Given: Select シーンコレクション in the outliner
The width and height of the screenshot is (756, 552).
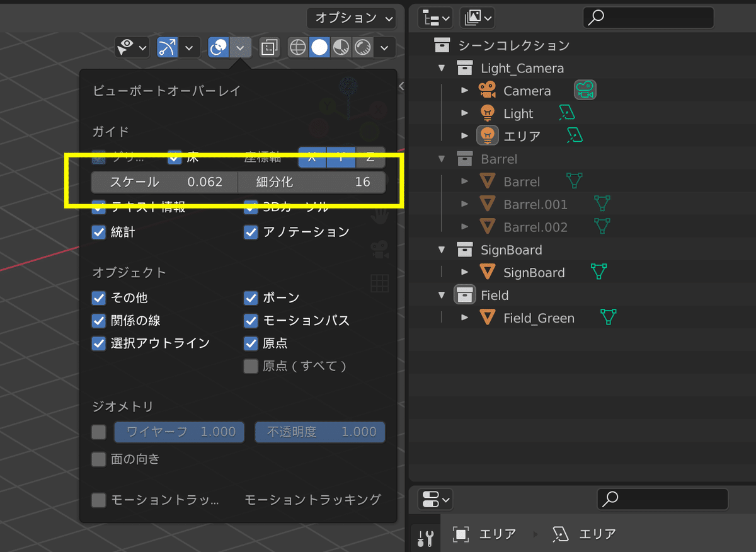Looking at the screenshot, I should tap(514, 45).
